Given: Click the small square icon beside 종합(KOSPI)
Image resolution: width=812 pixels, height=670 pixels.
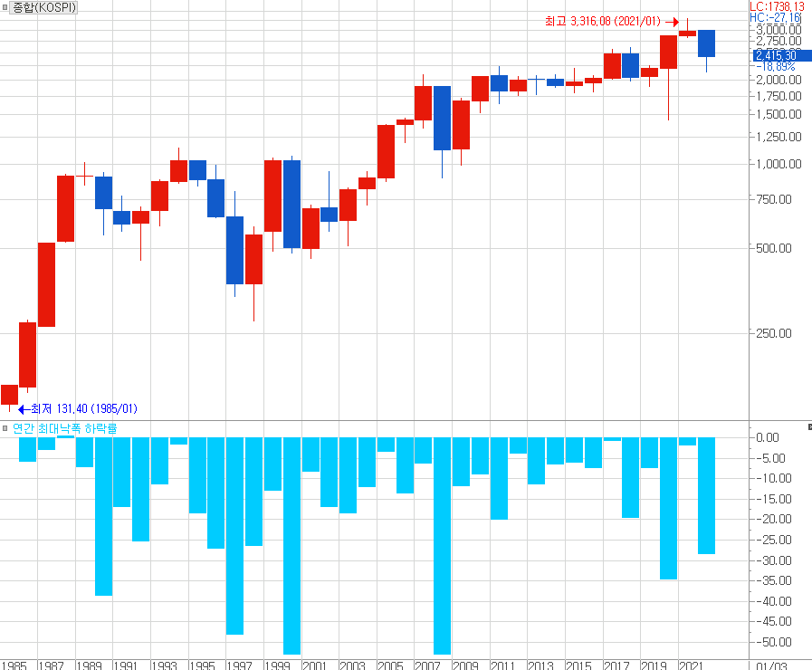Looking at the screenshot, I should pyautogui.click(x=5, y=7).
